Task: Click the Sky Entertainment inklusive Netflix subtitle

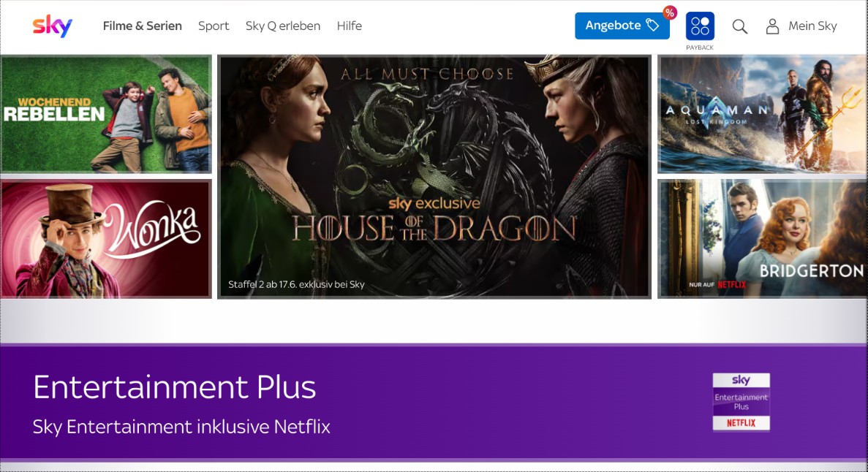Action: point(181,427)
